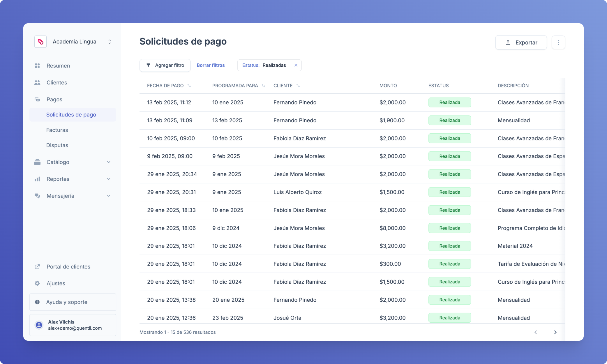Click the Resumen grid icon
607x364 pixels.
tap(37, 66)
